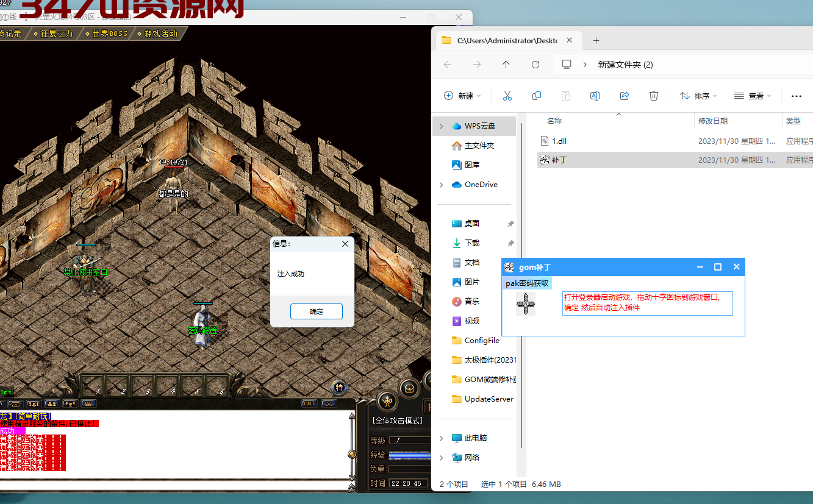Confirm 注入成功 dialog with 确定
The width and height of the screenshot is (813, 504).
317,311
